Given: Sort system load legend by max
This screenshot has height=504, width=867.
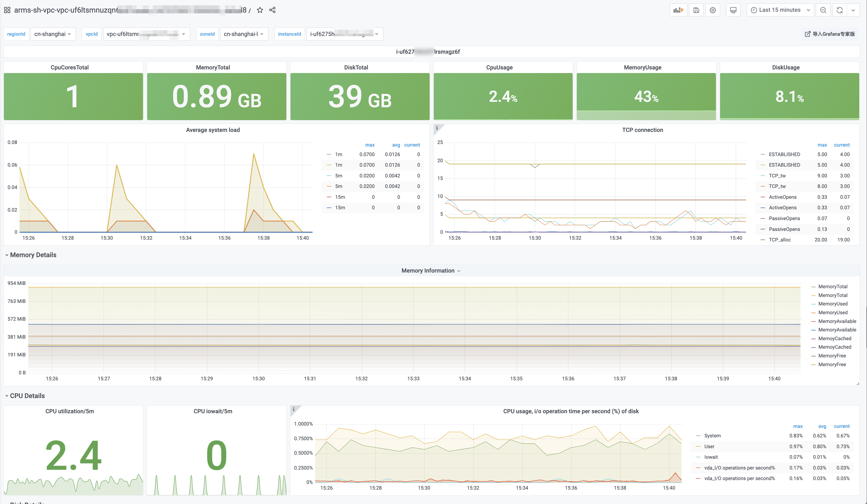Looking at the screenshot, I should tap(370, 145).
